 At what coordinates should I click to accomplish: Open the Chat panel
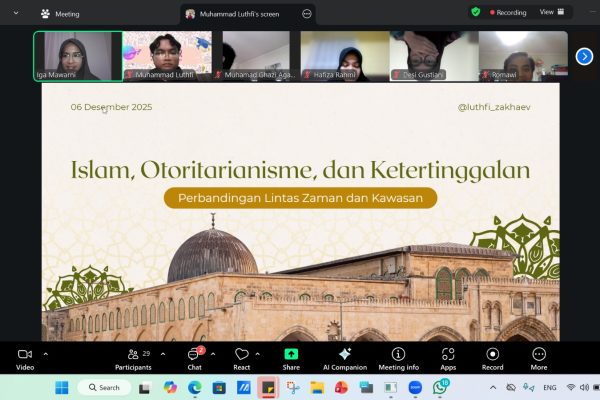(x=193, y=358)
